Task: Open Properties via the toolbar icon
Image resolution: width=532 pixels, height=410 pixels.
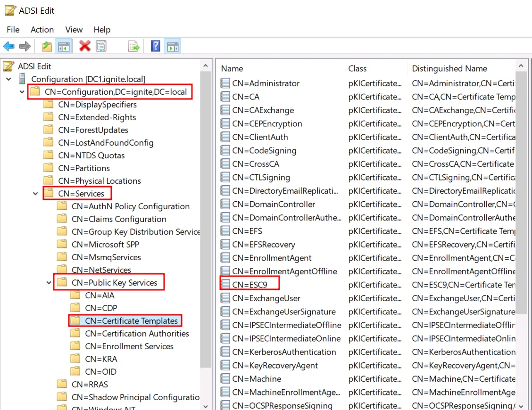Action: click(101, 46)
